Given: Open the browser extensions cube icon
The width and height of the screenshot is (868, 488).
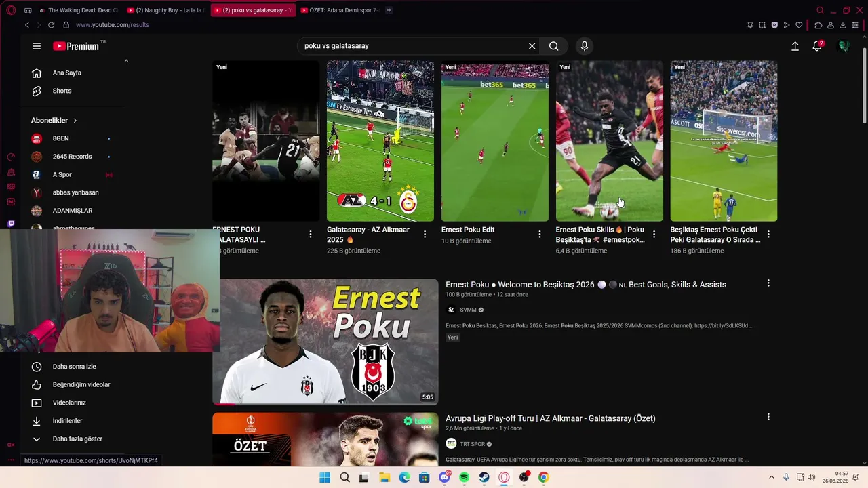Looking at the screenshot, I should point(818,25).
